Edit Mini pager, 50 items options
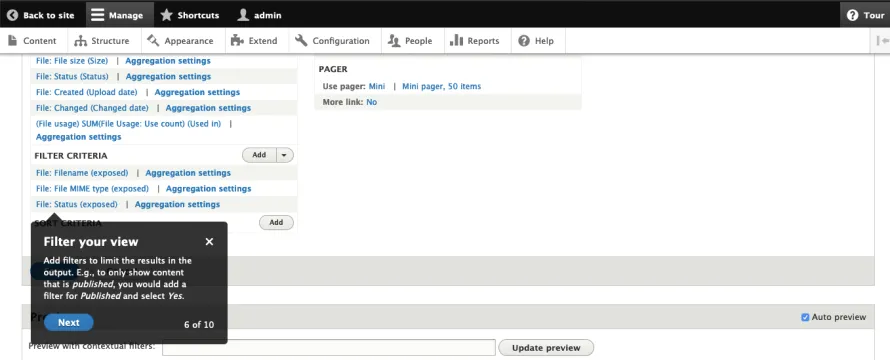This screenshot has width=890, height=360. pos(442,86)
